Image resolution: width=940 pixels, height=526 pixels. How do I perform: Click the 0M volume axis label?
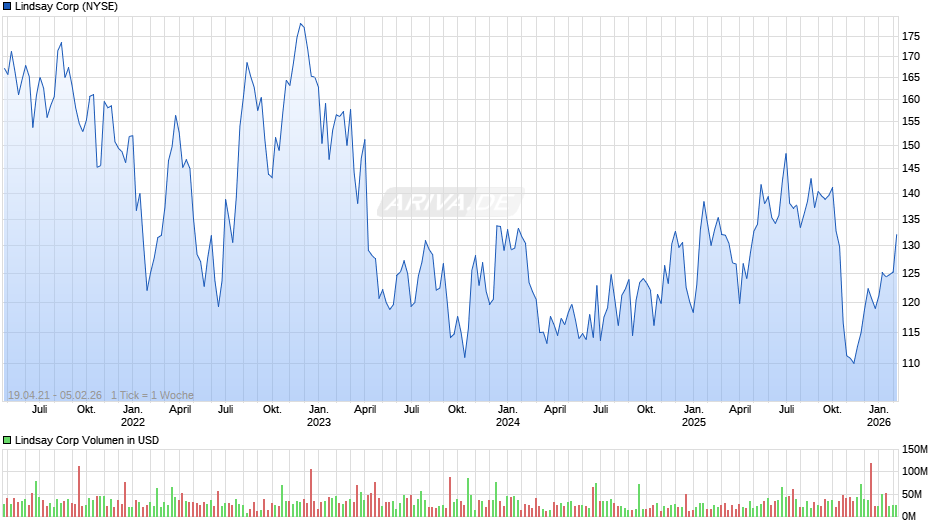point(909,516)
